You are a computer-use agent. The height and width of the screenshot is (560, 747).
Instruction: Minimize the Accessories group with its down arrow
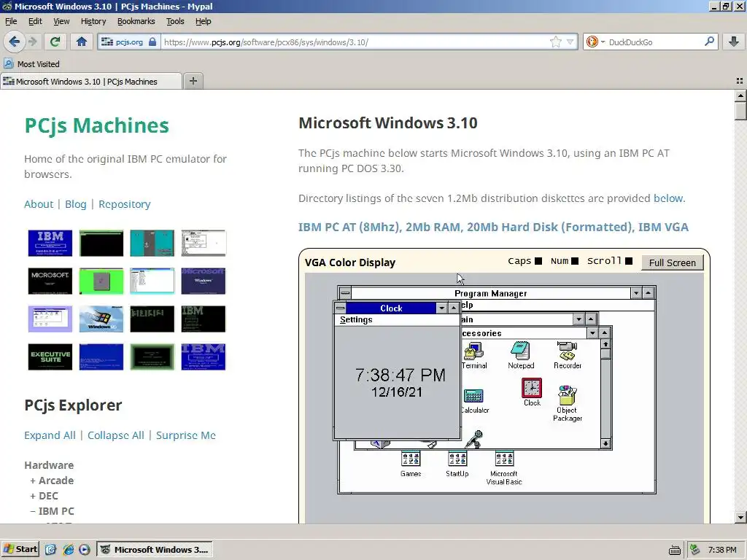592,332
